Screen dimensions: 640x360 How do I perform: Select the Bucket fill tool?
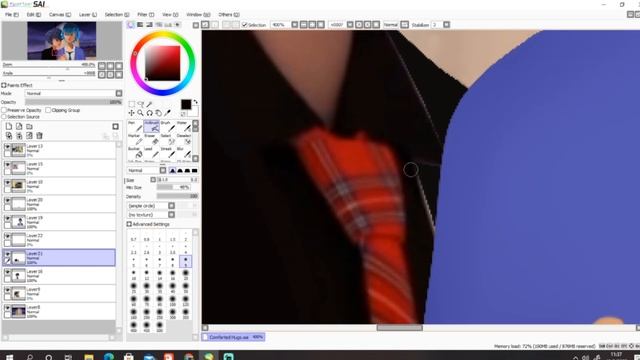pos(135,153)
